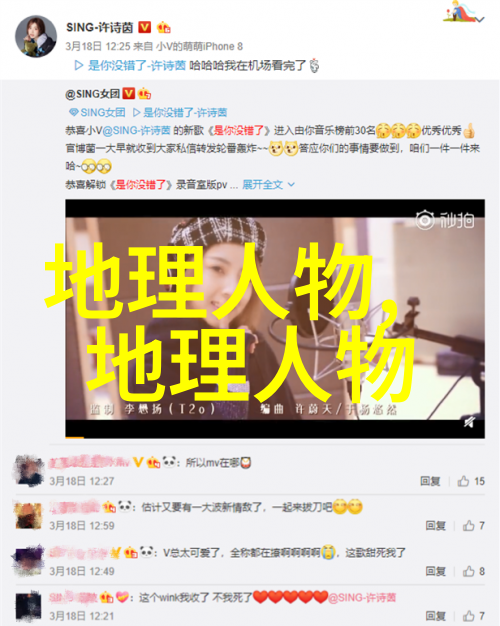Reply to the 所以mv在哪 comment

(430, 481)
